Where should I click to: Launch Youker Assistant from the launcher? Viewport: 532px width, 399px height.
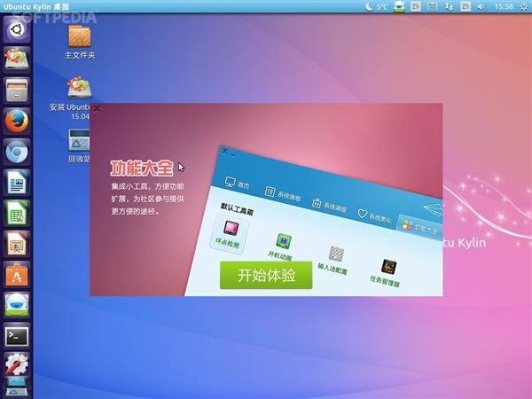(16, 305)
